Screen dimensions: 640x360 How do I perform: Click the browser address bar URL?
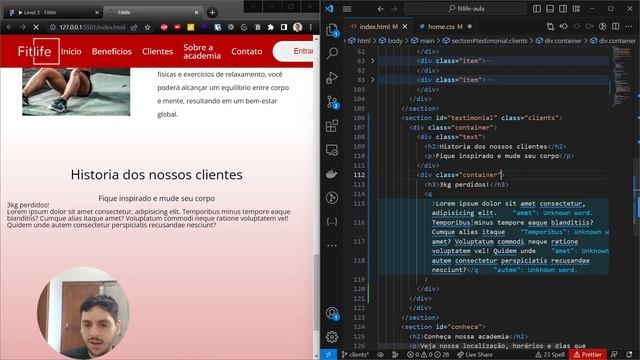[x=92, y=27]
